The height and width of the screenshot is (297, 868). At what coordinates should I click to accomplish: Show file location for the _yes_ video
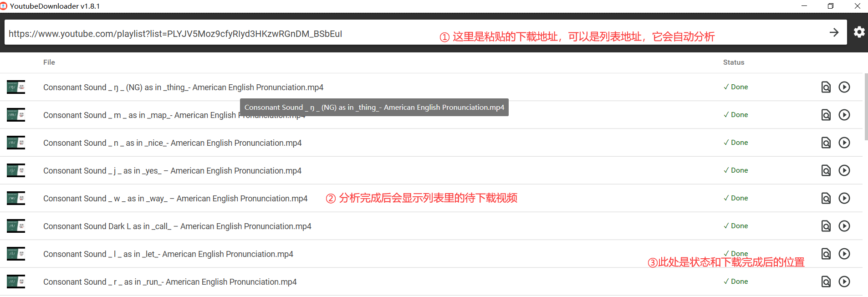(826, 170)
